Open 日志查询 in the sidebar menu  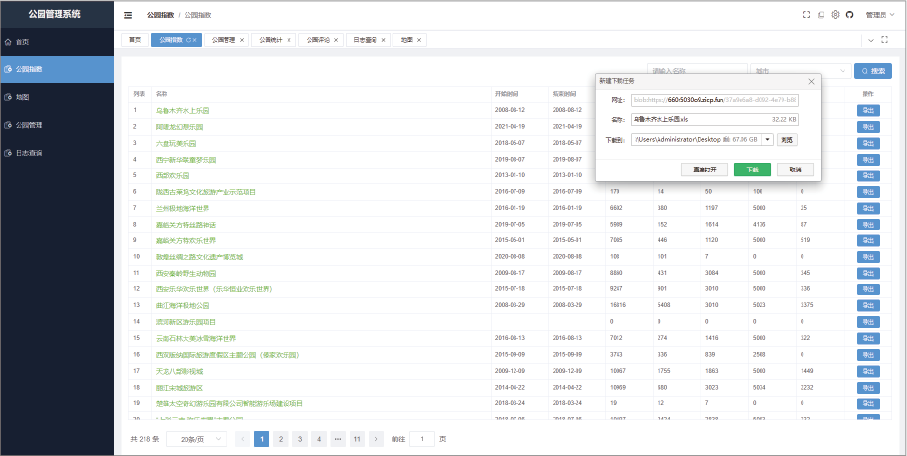pyautogui.click(x=28, y=153)
